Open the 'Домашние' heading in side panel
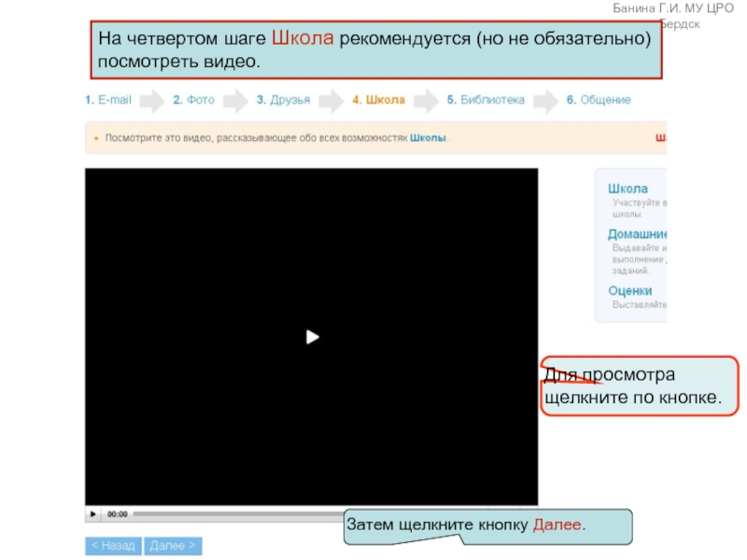Screen dimensions: 747x560 click(638, 234)
